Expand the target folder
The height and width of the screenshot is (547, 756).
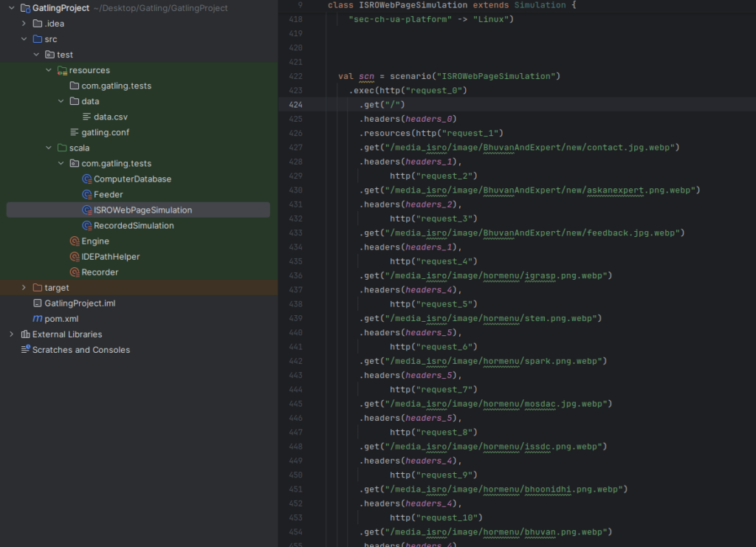click(x=24, y=288)
